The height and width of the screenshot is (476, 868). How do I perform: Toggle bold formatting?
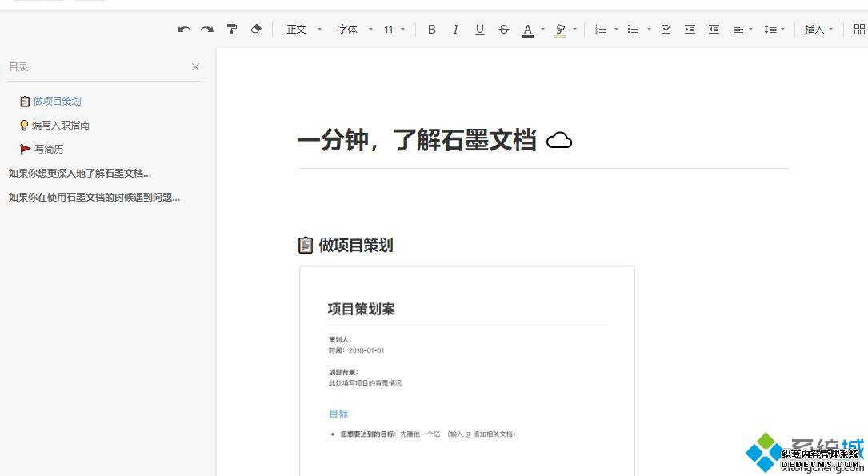pos(432,30)
